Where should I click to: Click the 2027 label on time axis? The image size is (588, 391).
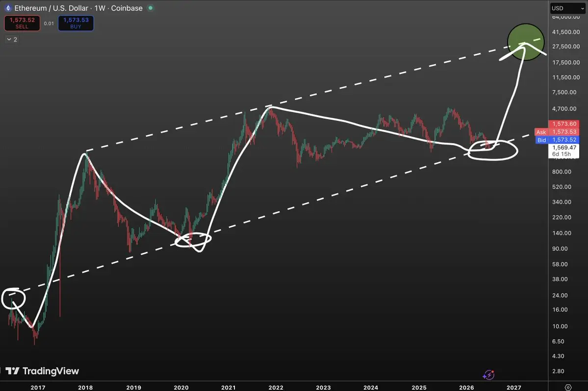514,388
